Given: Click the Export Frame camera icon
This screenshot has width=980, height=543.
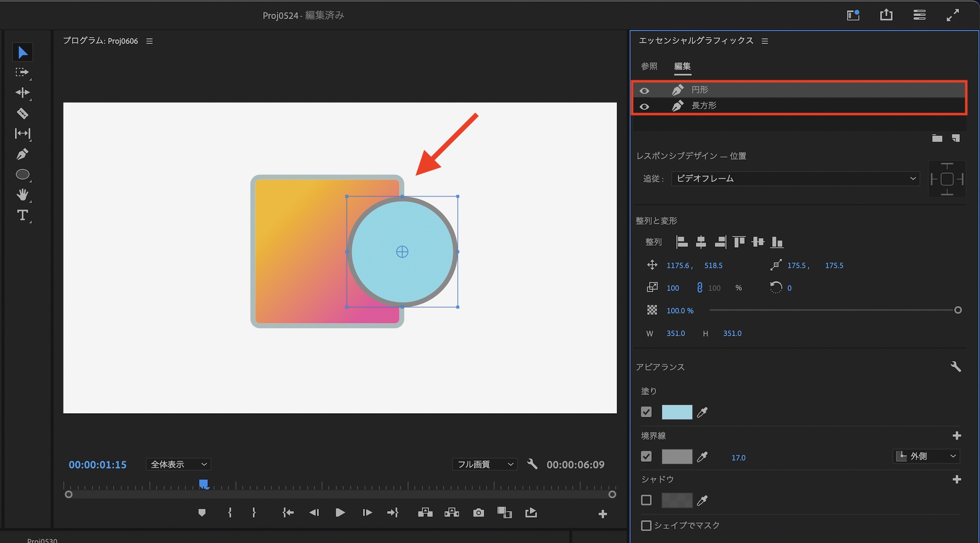Looking at the screenshot, I should 479,513.
